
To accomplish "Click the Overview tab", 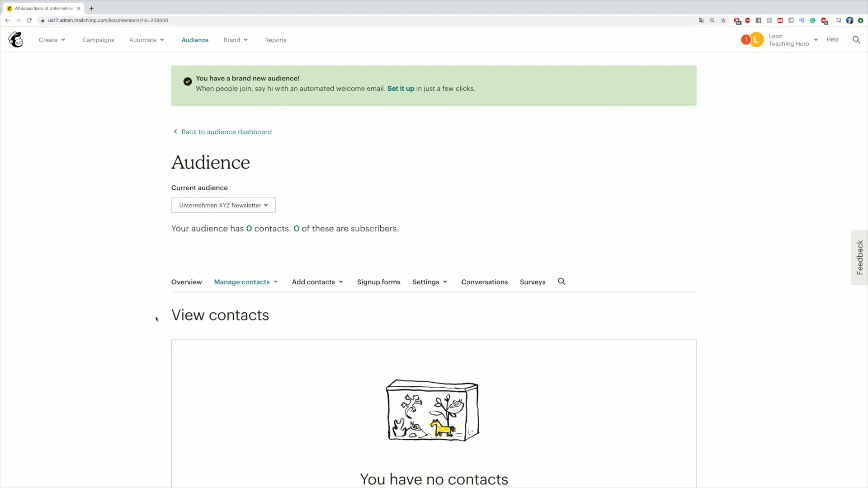I will 187,281.
